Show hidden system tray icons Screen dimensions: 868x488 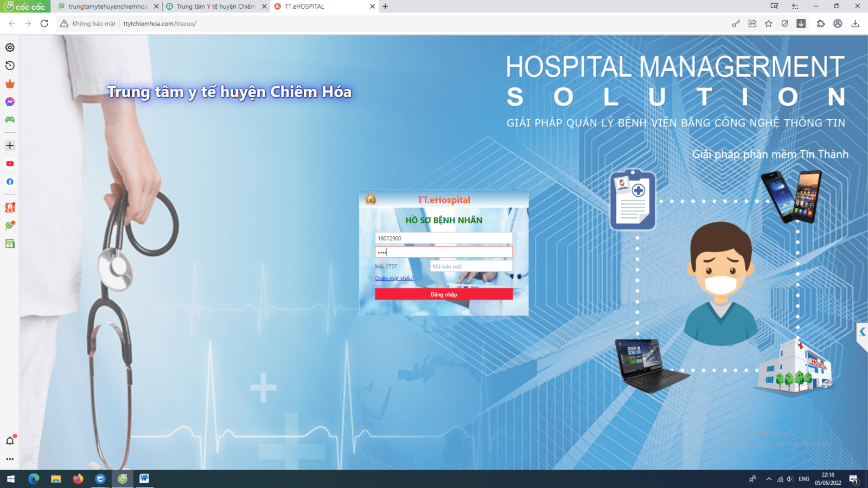tap(769, 479)
